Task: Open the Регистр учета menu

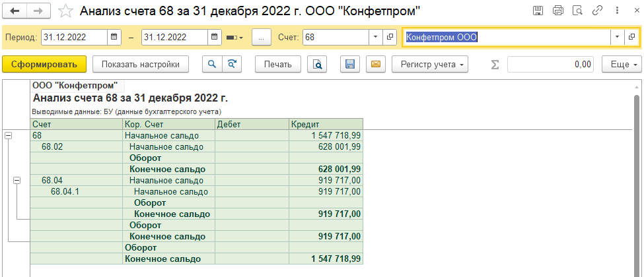Action: [430, 64]
